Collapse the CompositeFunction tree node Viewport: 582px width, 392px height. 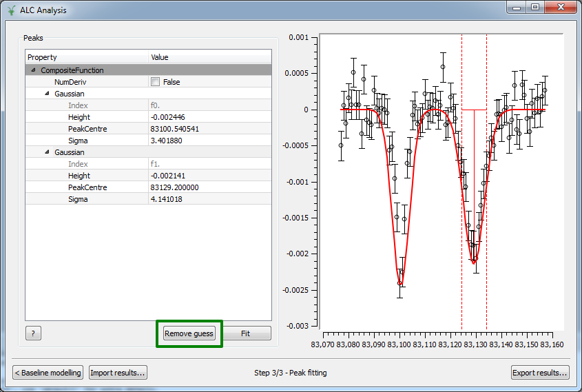point(33,70)
